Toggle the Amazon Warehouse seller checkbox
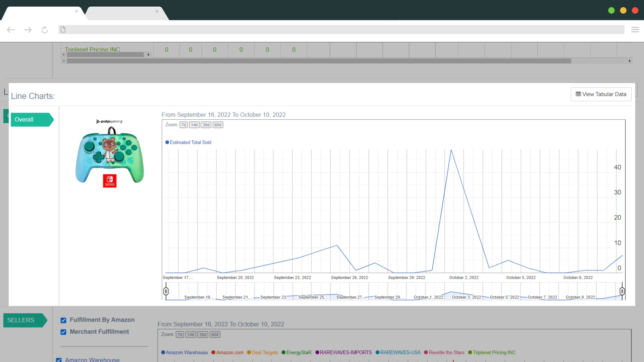 coord(59,360)
